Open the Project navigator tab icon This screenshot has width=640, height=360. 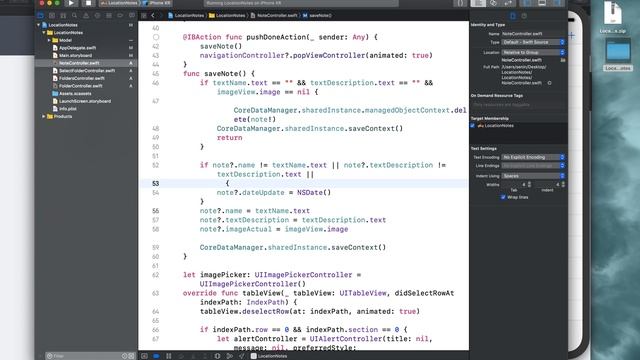40,16
